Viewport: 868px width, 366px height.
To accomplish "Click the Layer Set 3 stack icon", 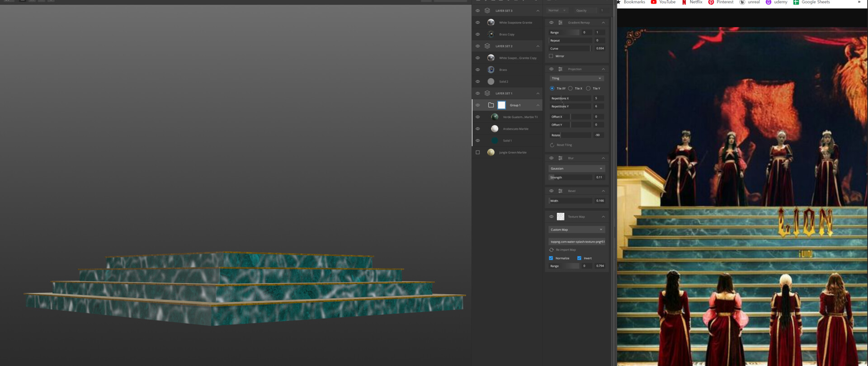I will tap(487, 10).
